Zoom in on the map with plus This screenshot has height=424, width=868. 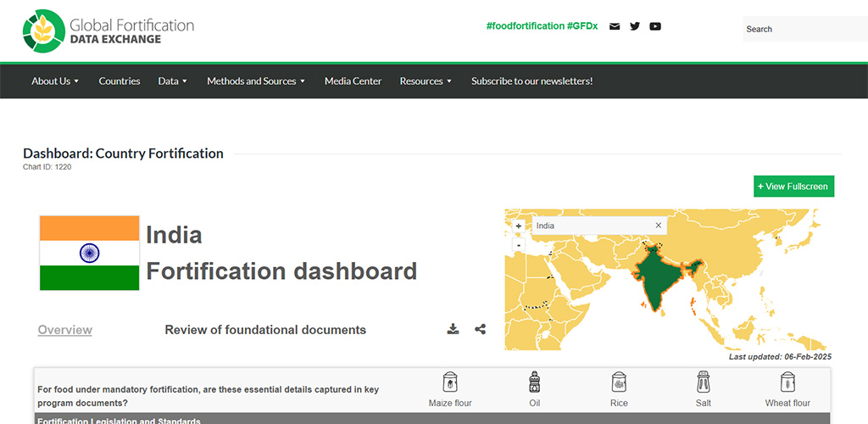518,226
